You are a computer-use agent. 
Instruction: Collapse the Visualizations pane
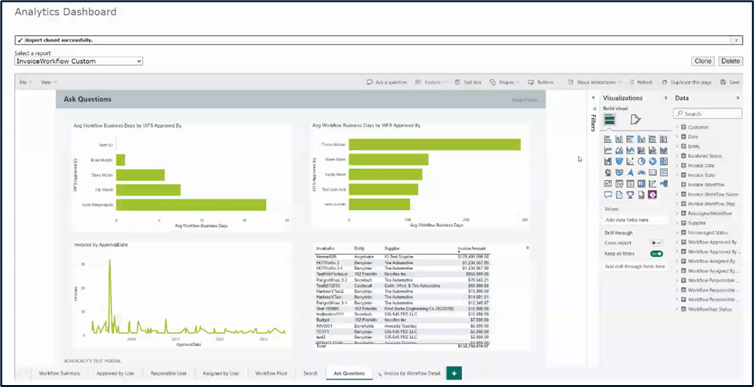pos(666,98)
